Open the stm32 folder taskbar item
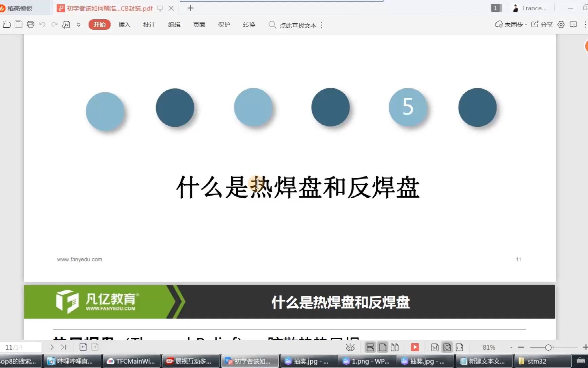This screenshot has width=588, height=368. click(543, 361)
